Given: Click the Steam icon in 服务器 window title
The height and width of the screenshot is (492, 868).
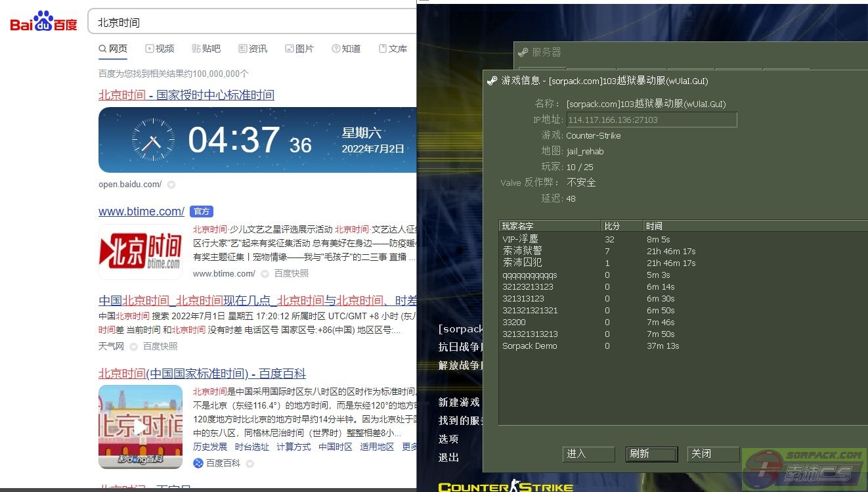Looking at the screenshot, I should pos(523,53).
